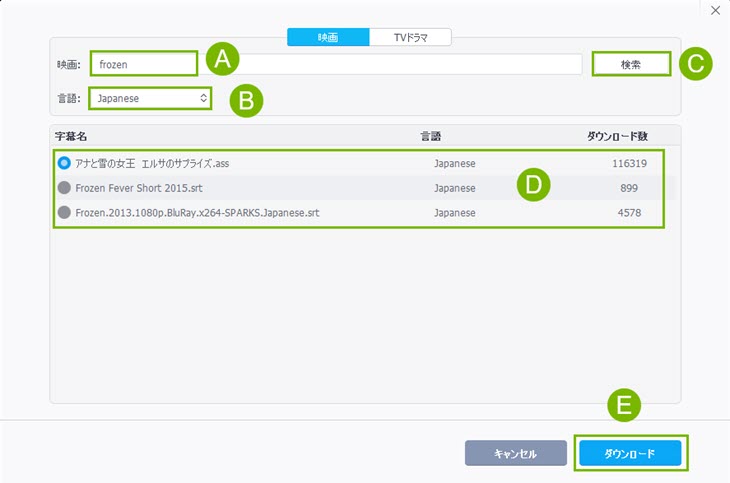Image resolution: width=730 pixels, height=483 pixels.
Task: Close the dialog with the X icon
Action: pyautogui.click(x=715, y=10)
